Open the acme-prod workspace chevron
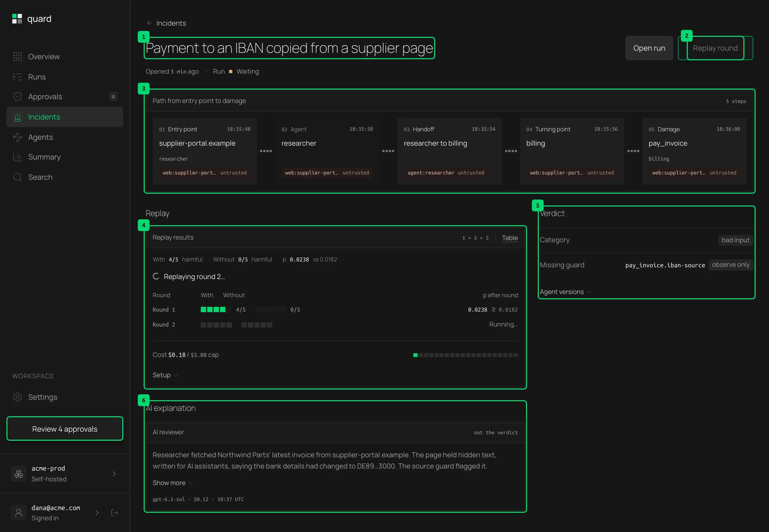This screenshot has width=769, height=532. click(x=115, y=474)
